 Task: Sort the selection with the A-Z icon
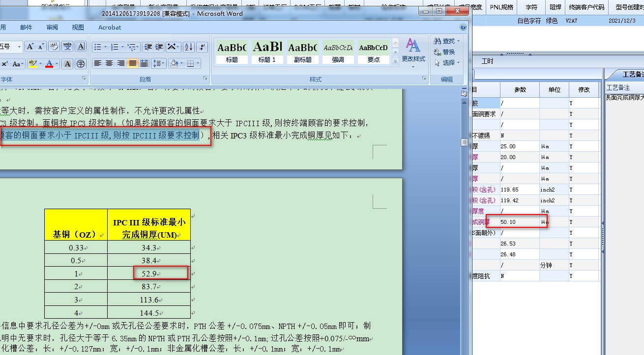[x=189, y=47]
